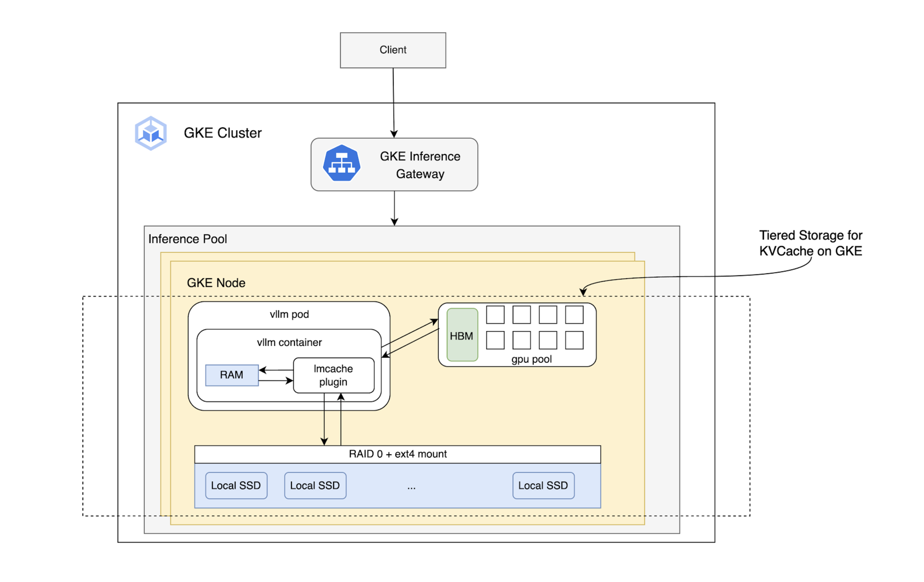
Task: Expand the RAID 0 + ext4 mount section
Action: coord(398,454)
